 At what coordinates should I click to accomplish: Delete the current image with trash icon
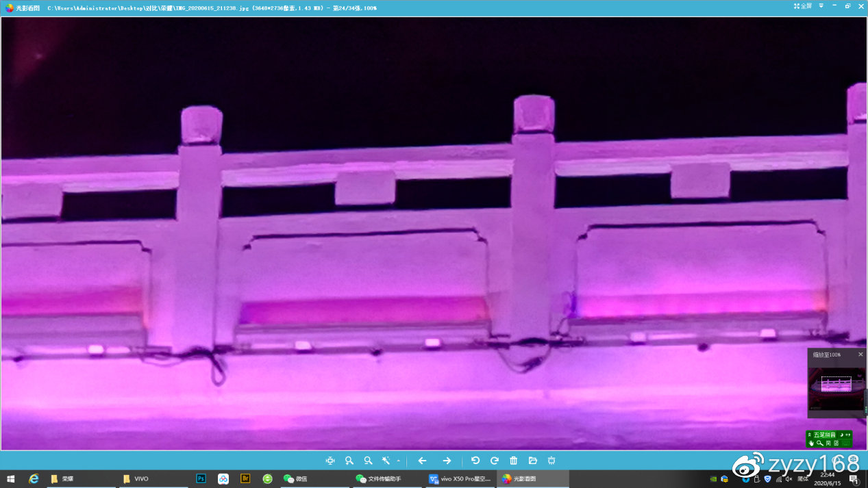coord(514,461)
